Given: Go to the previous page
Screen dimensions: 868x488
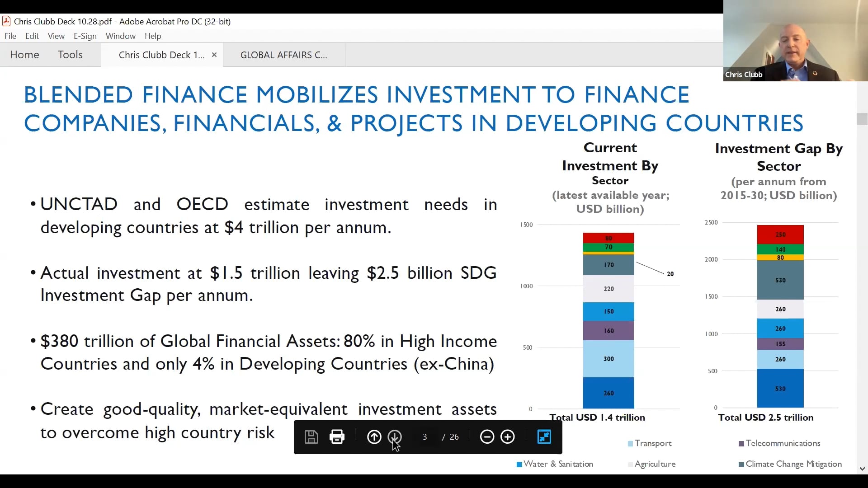Looking at the screenshot, I should point(374,436).
